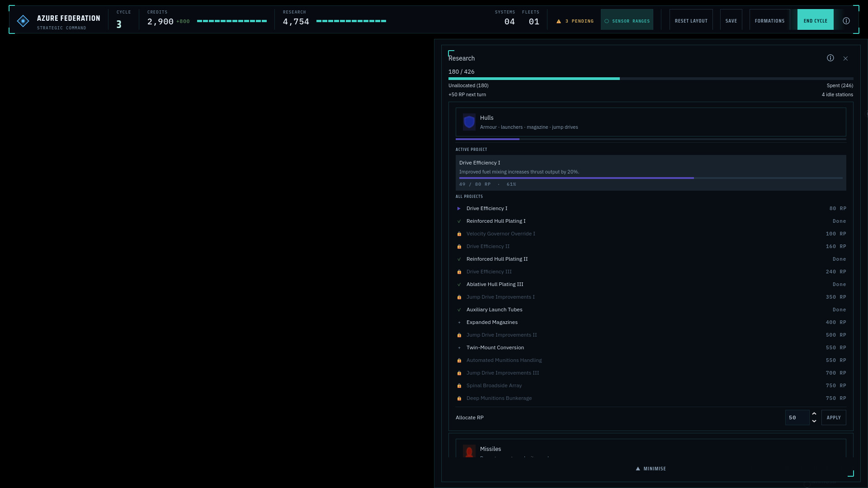
Task: Apply the allocated RP
Action: [834, 418]
